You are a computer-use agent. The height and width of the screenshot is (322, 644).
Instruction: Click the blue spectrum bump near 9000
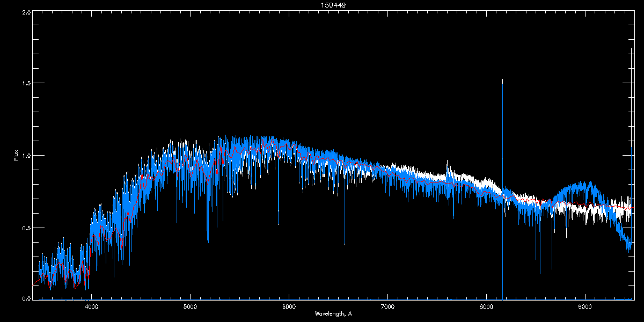pyautogui.click(x=577, y=187)
